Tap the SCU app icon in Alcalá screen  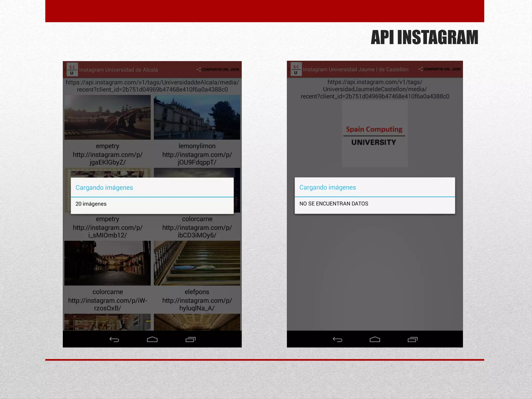[72, 70]
